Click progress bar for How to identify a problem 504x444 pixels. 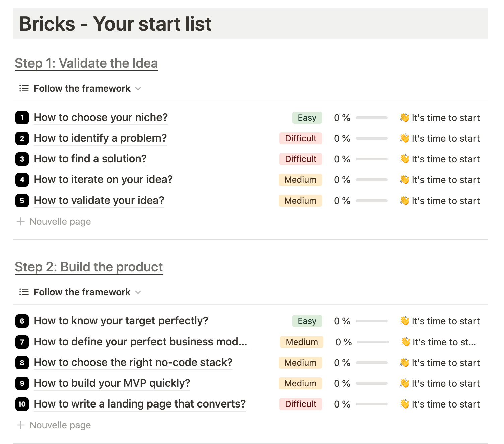point(371,138)
